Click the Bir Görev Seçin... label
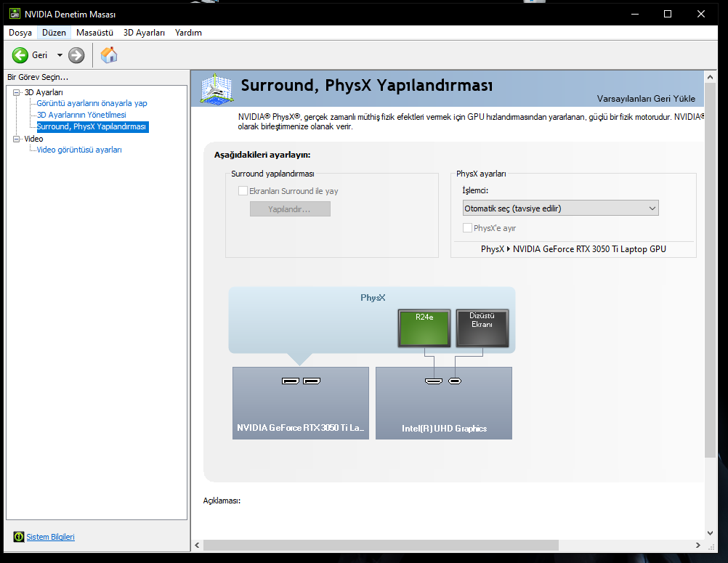Image resolution: width=728 pixels, height=563 pixels. click(38, 77)
